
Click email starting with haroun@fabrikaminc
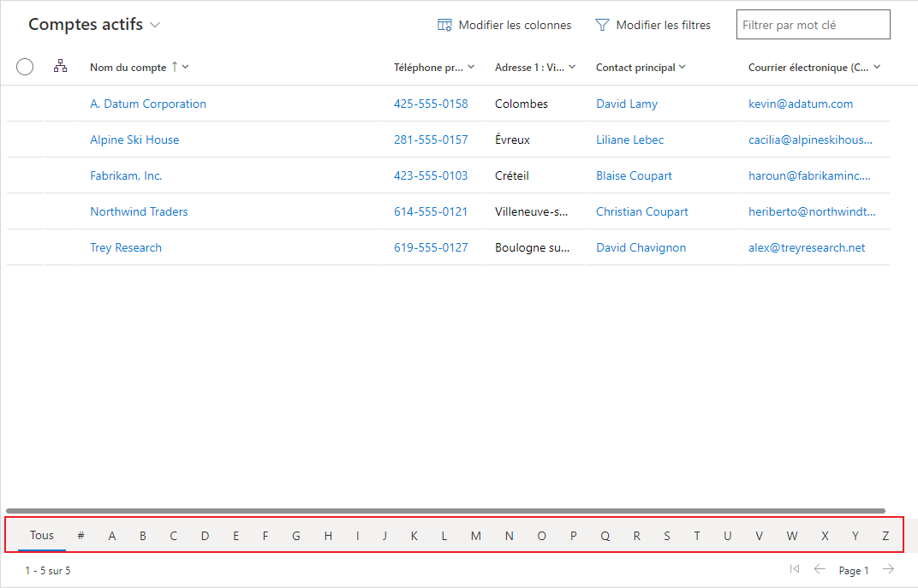[x=809, y=175]
